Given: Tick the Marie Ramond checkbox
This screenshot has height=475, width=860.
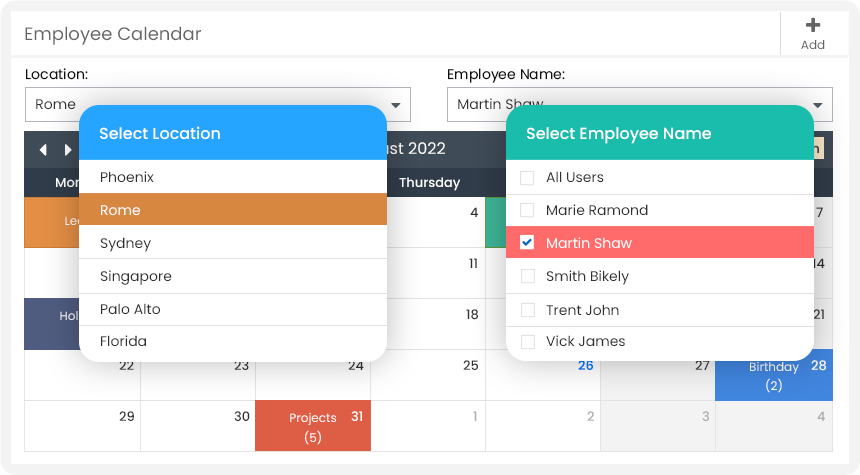Looking at the screenshot, I should pyautogui.click(x=527, y=211).
